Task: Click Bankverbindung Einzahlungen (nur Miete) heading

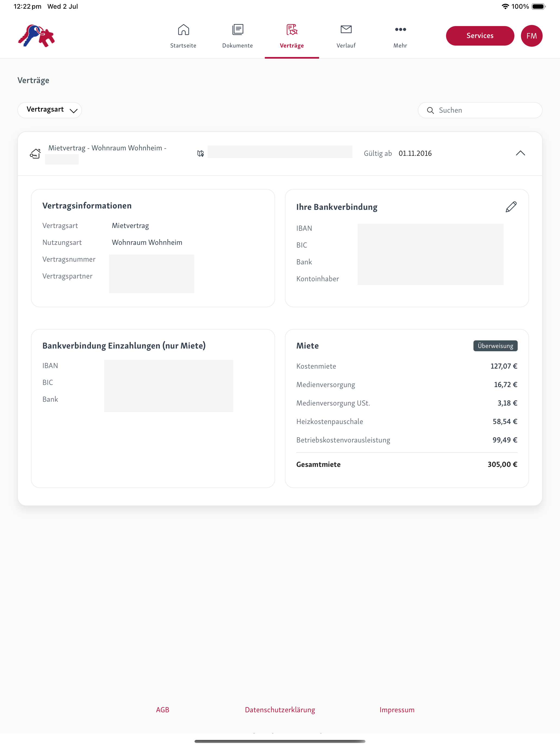Action: click(124, 346)
